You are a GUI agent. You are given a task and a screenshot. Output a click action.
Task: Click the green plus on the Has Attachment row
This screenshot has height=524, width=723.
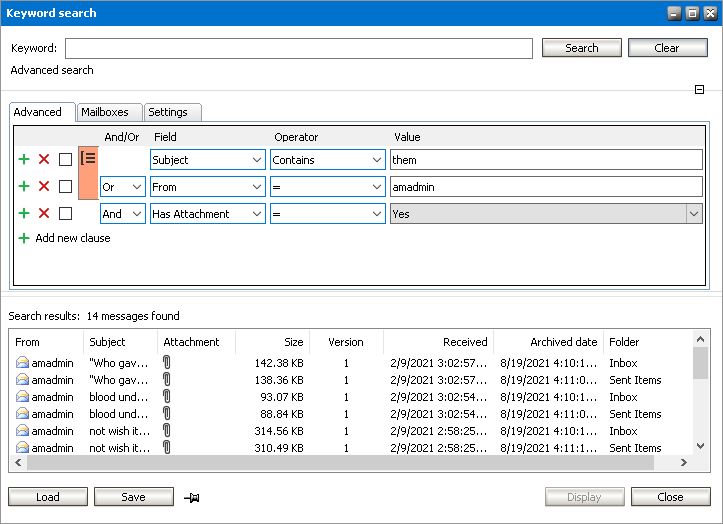(24, 213)
